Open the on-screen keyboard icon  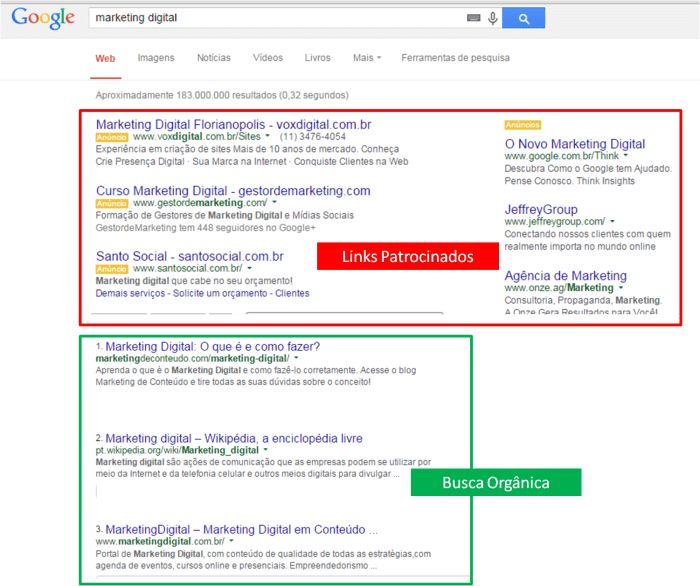coord(473,18)
